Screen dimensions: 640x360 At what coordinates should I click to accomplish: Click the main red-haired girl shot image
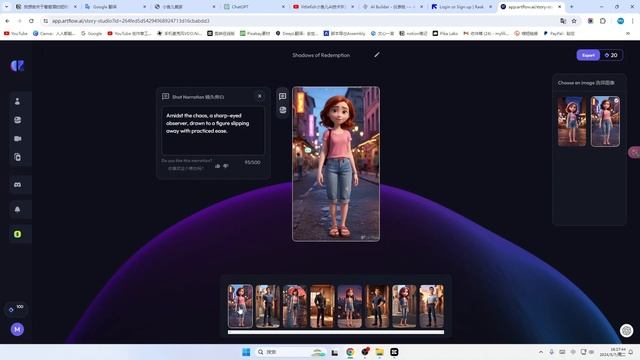pyautogui.click(x=336, y=164)
